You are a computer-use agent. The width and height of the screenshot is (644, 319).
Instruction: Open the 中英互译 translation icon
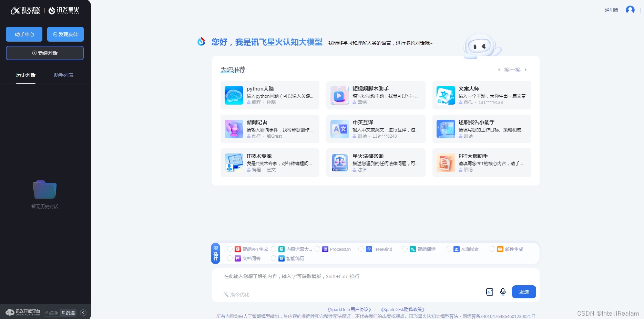(339, 129)
